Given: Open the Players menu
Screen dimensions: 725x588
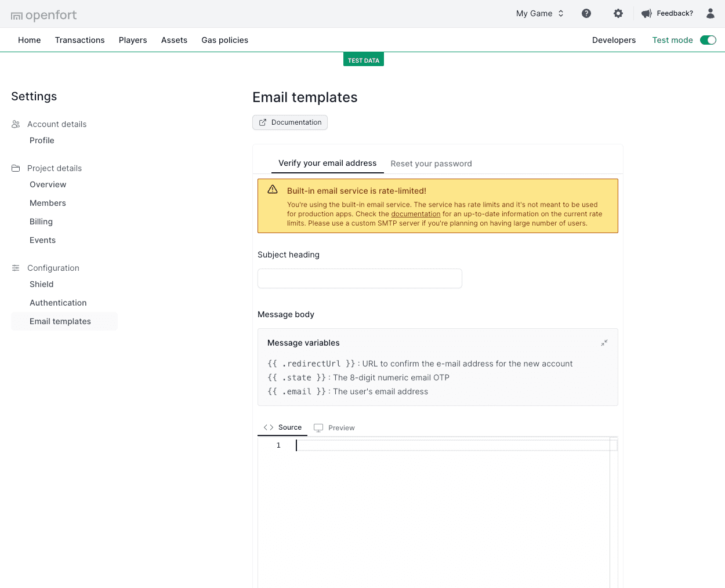Looking at the screenshot, I should 133,40.
